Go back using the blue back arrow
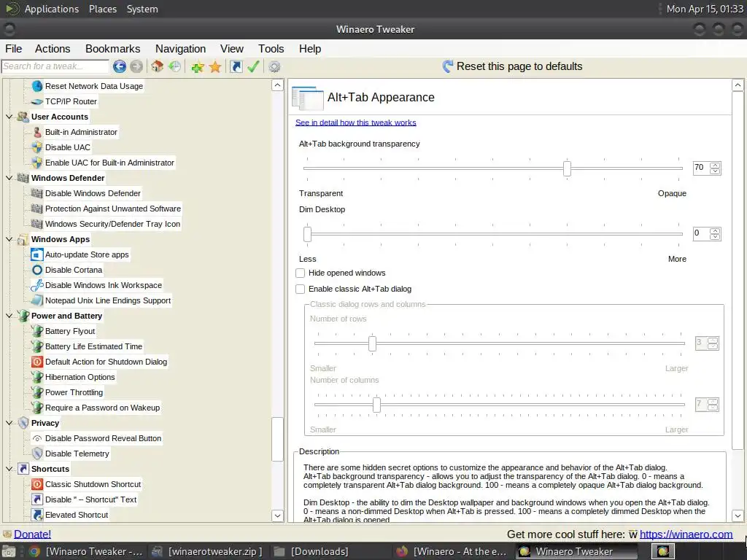Viewport: 747px width, 560px height. click(x=120, y=66)
